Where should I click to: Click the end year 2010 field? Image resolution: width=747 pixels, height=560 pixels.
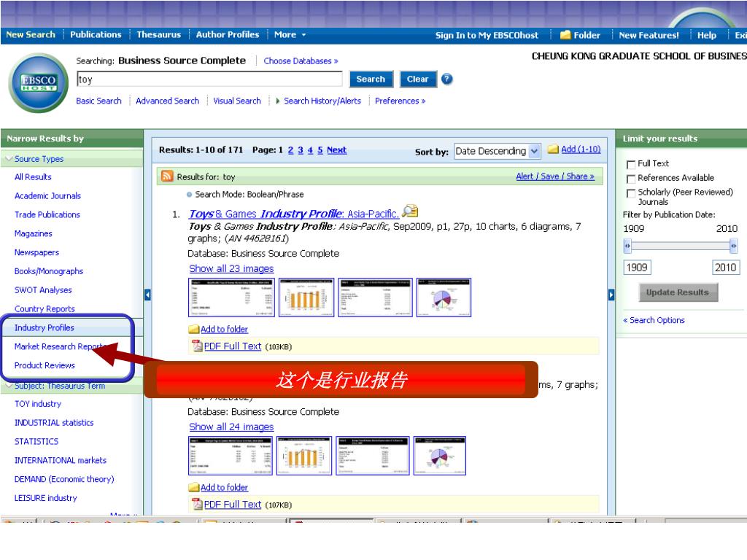[726, 267]
